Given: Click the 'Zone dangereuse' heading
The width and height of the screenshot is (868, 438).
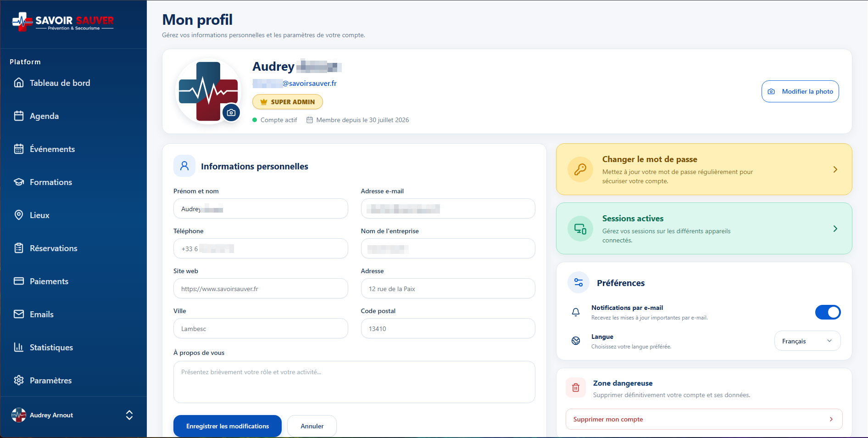Looking at the screenshot, I should point(623,383).
